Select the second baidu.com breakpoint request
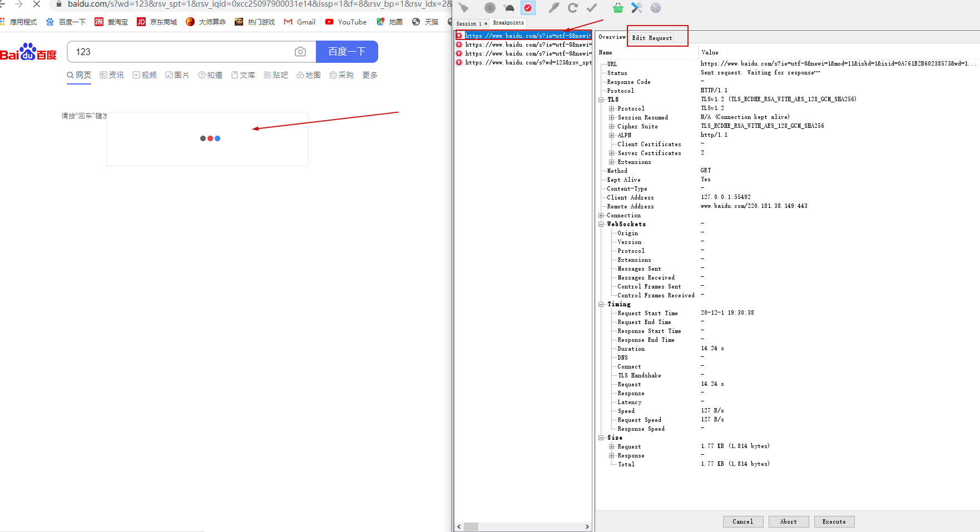 pyautogui.click(x=523, y=44)
